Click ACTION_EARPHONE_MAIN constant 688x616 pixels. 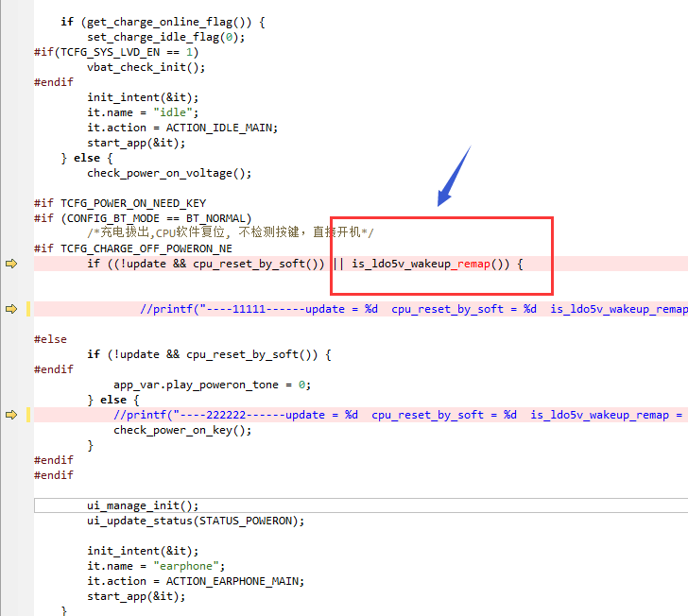tap(234, 581)
